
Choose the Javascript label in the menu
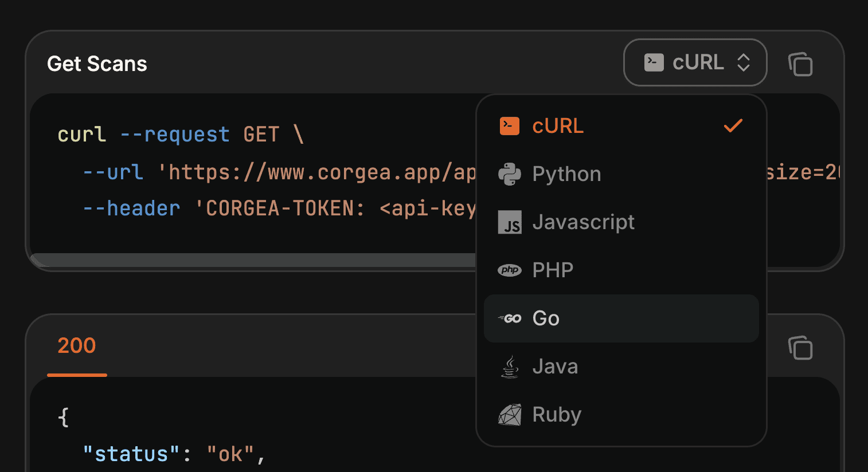pyautogui.click(x=583, y=222)
